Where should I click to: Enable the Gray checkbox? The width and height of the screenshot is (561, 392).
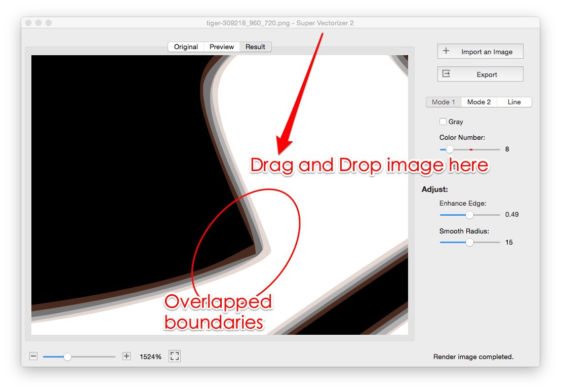[443, 122]
